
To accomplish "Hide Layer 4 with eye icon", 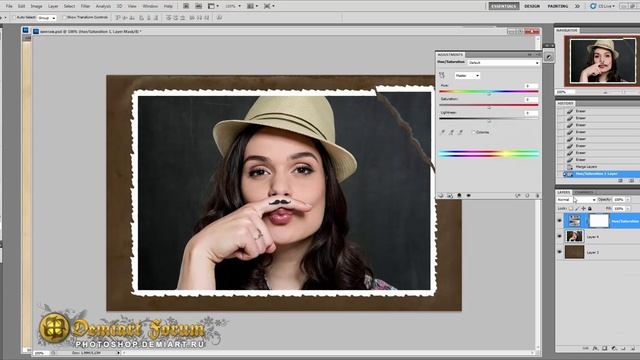I will click(x=560, y=236).
